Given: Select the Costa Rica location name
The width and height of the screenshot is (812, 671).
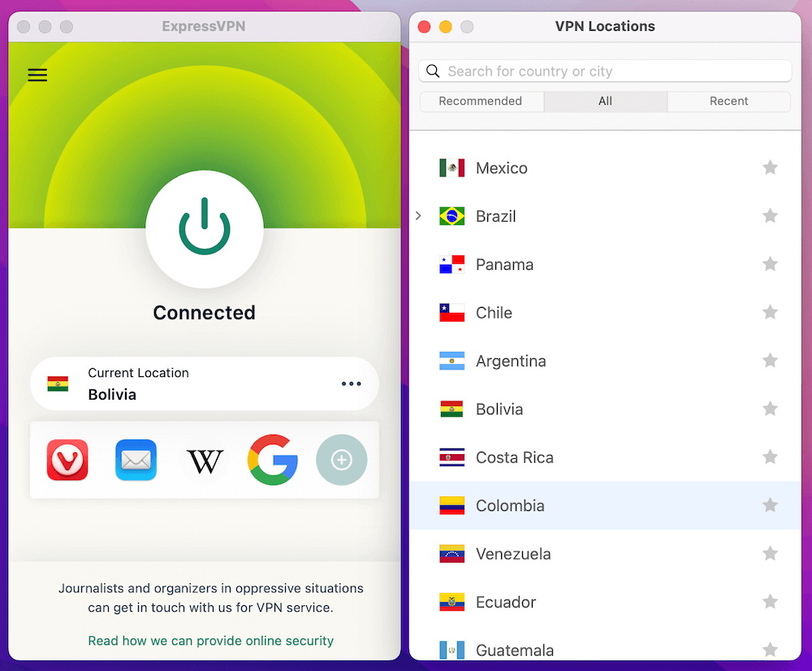Looking at the screenshot, I should (515, 457).
